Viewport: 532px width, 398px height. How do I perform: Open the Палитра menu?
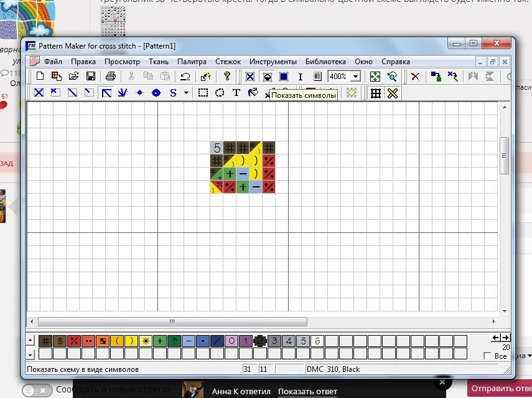[192, 62]
